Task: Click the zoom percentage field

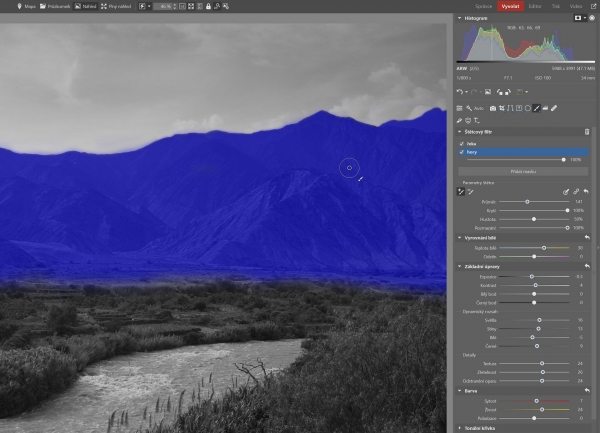Action: tap(165, 6)
